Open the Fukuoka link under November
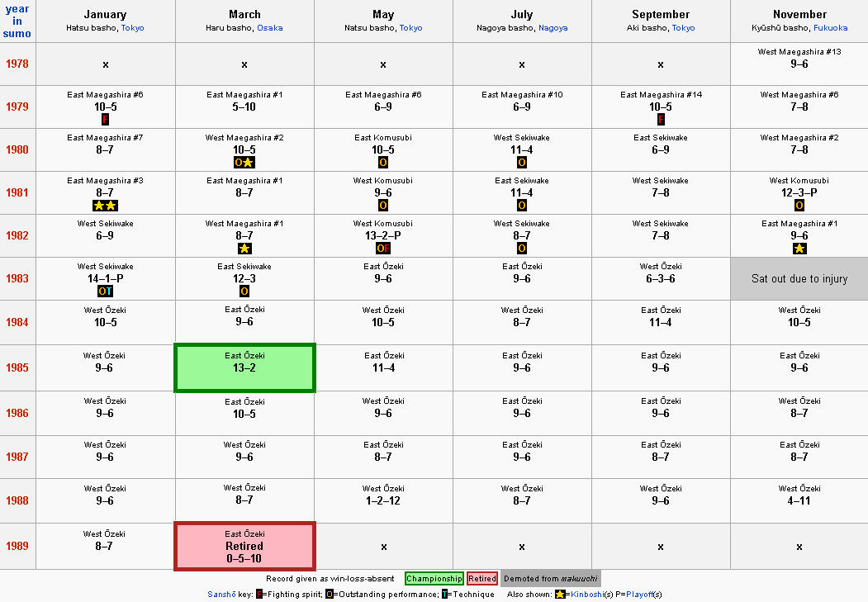 pos(830,28)
